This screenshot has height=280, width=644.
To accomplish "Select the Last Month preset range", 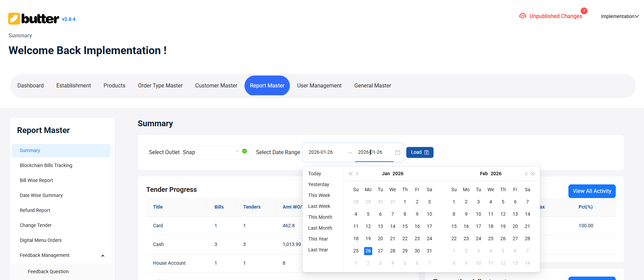I will (x=320, y=228).
